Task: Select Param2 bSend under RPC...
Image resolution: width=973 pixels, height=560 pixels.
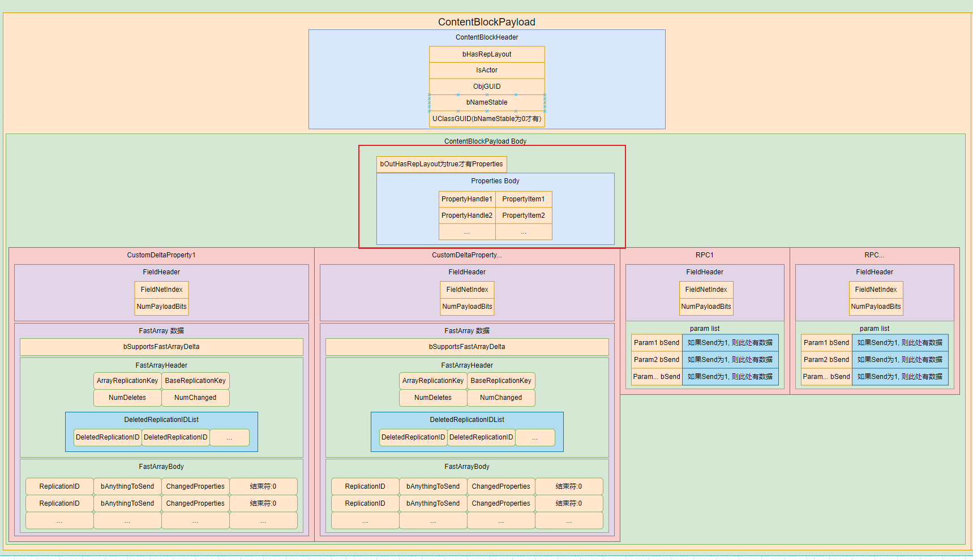Action: [x=826, y=360]
